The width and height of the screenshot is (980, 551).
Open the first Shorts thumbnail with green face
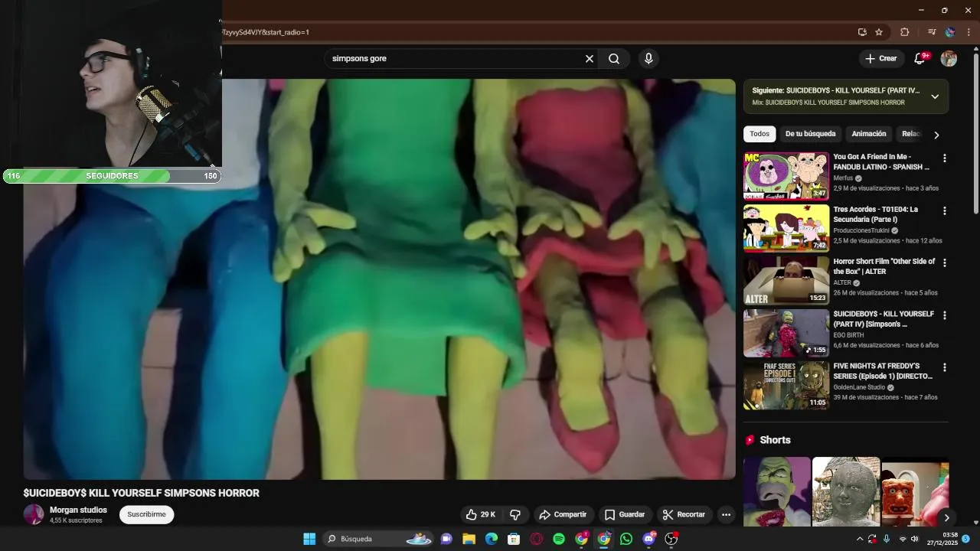tap(777, 492)
